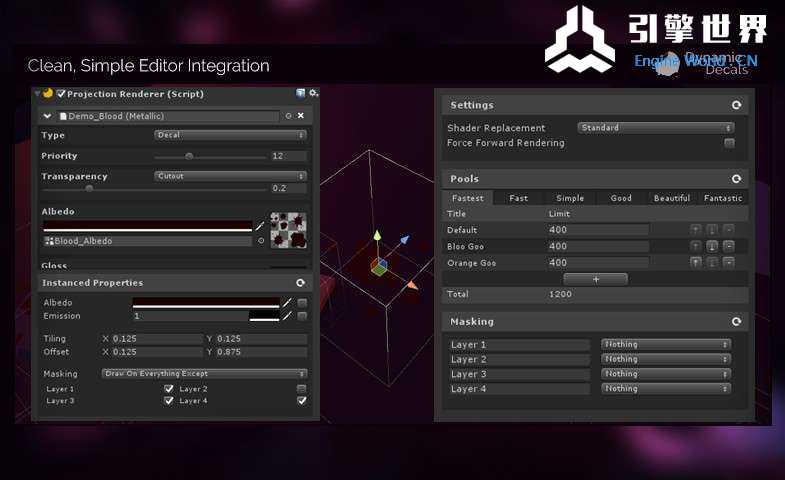Disable the Projection Renderer script checkbox
785x480 pixels.
[61, 94]
